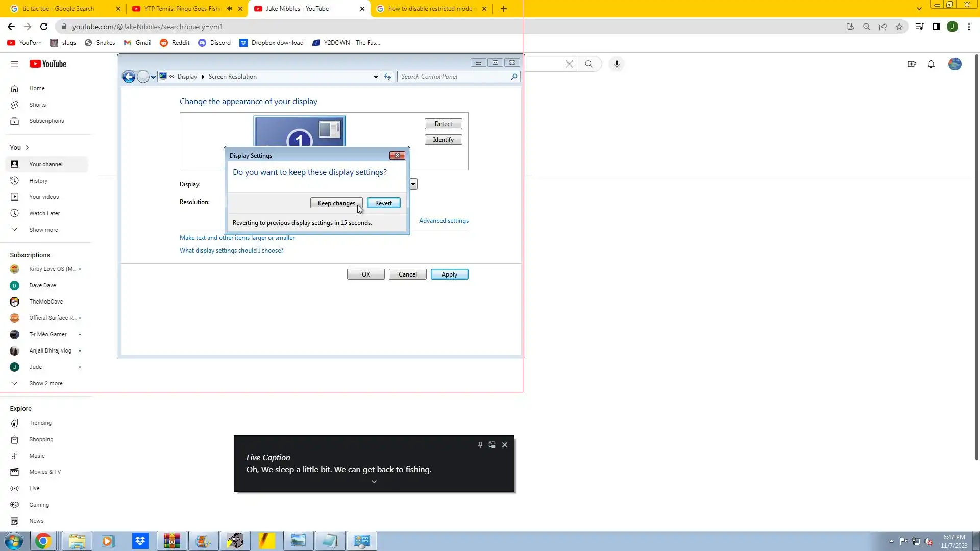Image resolution: width=980 pixels, height=551 pixels.
Task: Click the Control Panel back arrow
Action: (x=129, y=77)
